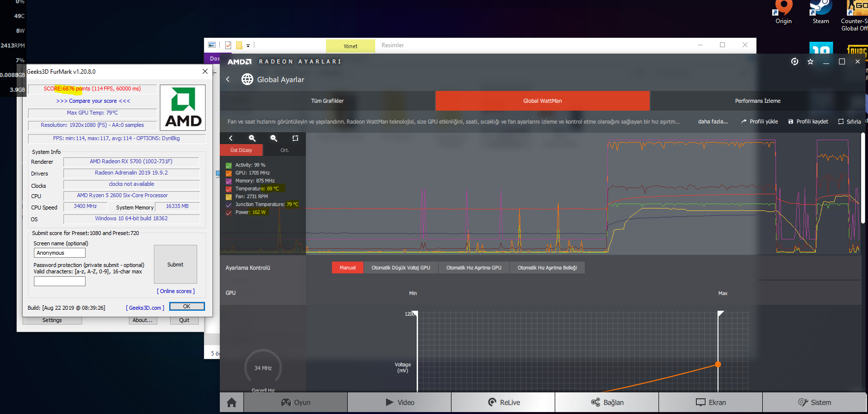This screenshot has height=414, width=868.
Task: Click the Max frequency slider handle
Action: 720,314
